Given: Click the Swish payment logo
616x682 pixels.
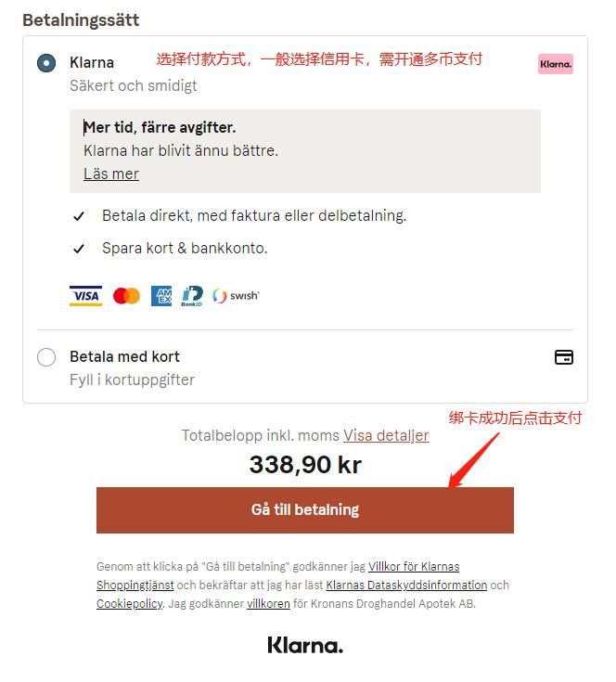Looking at the screenshot, I should click(236, 296).
